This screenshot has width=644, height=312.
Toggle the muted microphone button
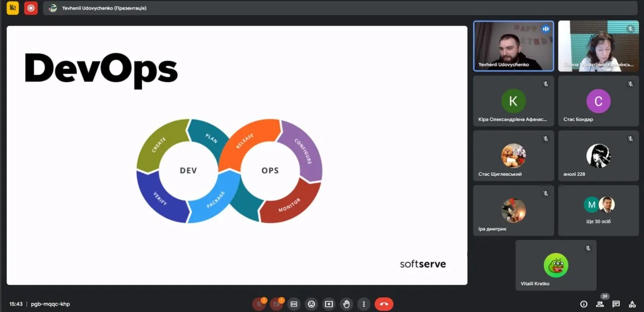pyautogui.click(x=259, y=304)
